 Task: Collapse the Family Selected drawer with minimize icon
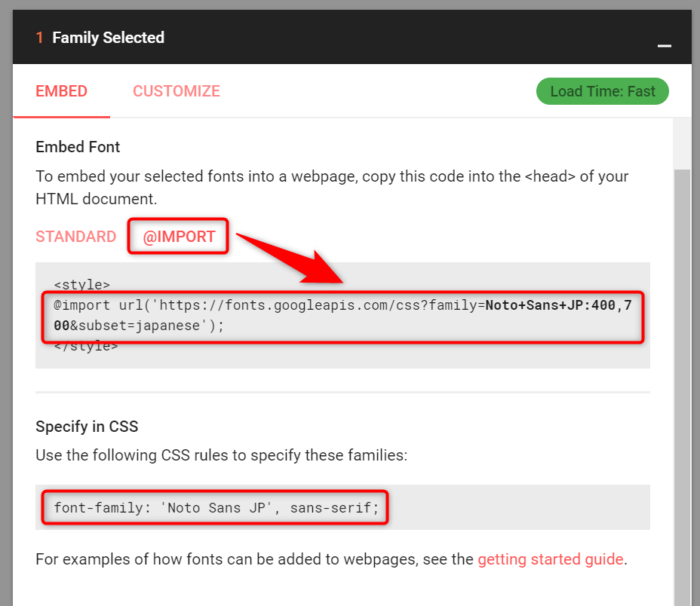click(663, 46)
